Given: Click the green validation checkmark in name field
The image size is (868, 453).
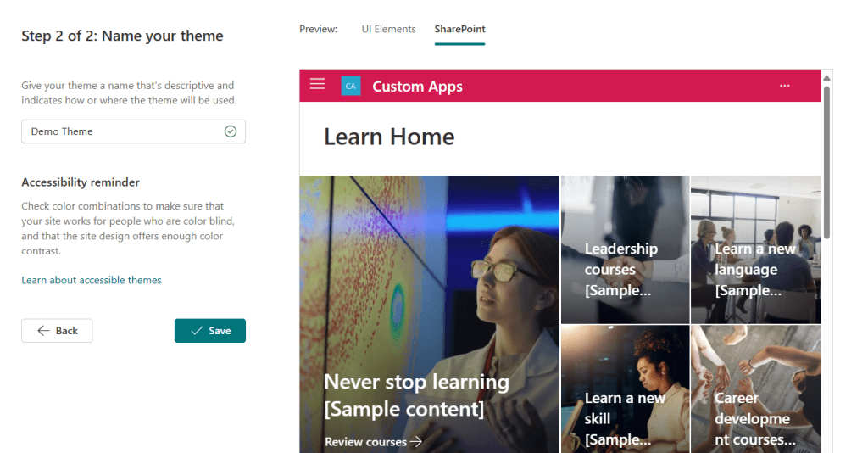Looking at the screenshot, I should (231, 131).
